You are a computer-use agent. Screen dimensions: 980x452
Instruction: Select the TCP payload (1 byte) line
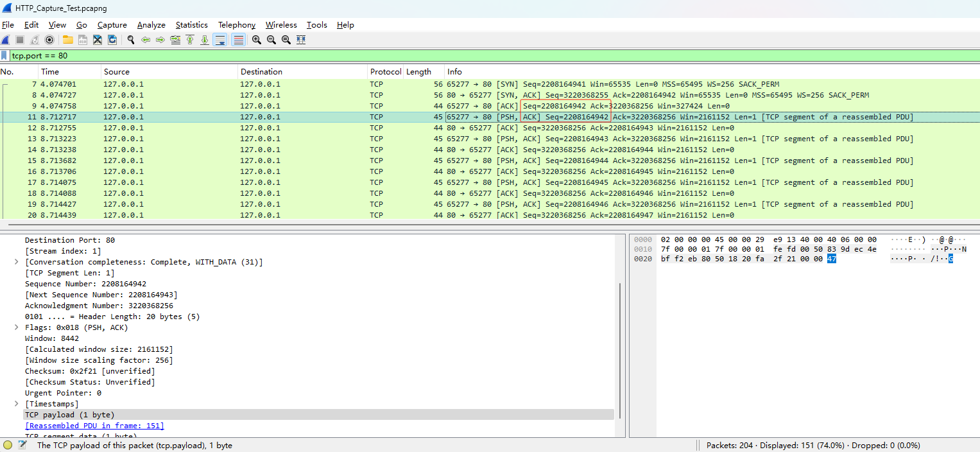(x=319, y=415)
